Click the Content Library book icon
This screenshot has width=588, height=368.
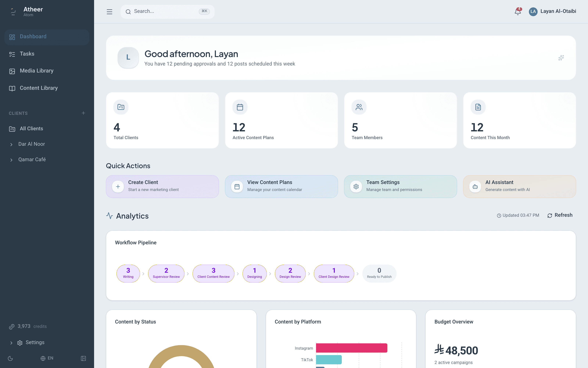(x=12, y=89)
